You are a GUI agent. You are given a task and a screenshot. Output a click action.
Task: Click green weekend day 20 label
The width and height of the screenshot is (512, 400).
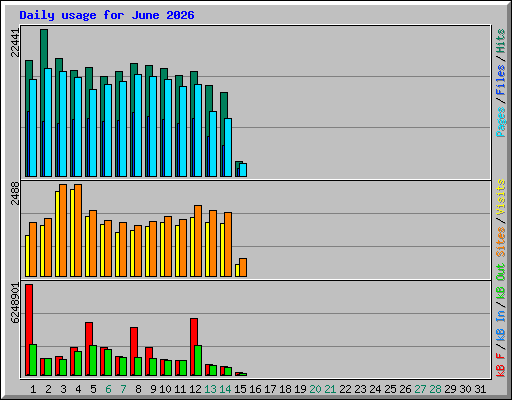pos(315,389)
